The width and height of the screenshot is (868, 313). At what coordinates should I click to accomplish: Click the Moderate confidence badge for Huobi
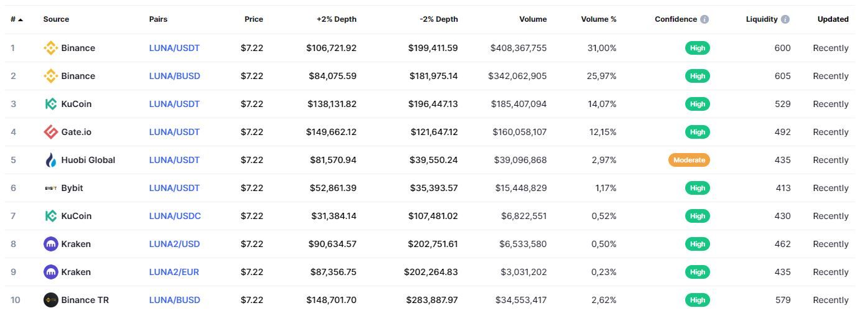point(689,160)
